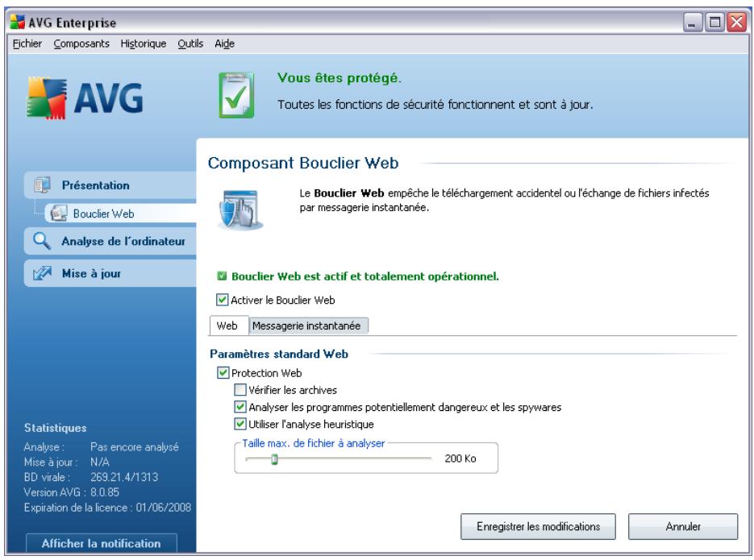
Task: Enable Vérifier les archives checkbox
Action: (x=240, y=390)
